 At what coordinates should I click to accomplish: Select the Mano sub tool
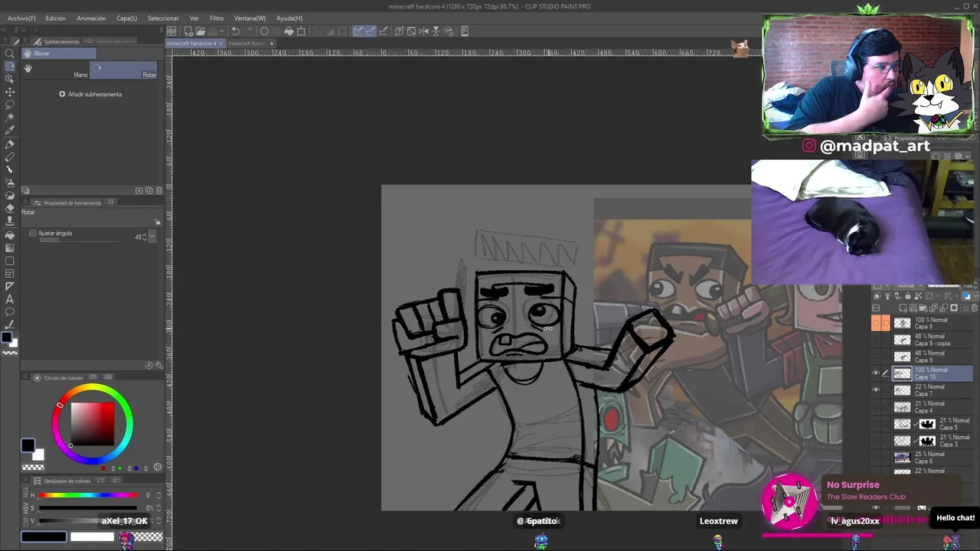click(55, 70)
